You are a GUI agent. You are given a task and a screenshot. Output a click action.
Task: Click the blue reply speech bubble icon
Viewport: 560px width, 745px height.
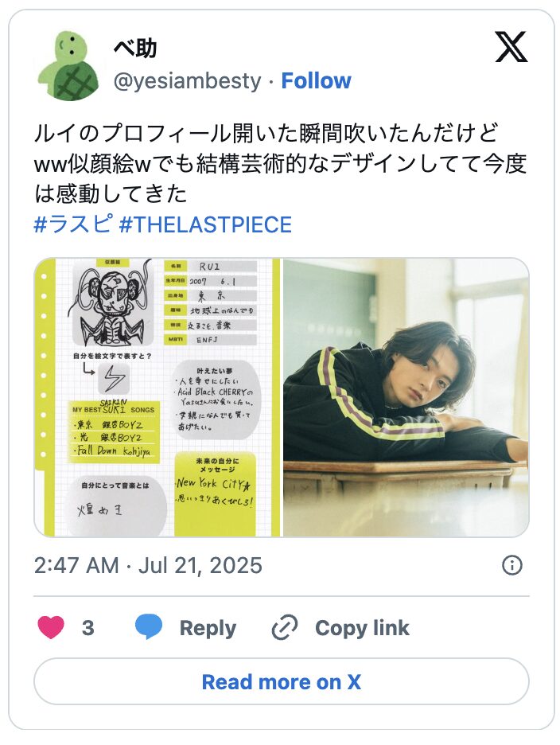pos(149,627)
